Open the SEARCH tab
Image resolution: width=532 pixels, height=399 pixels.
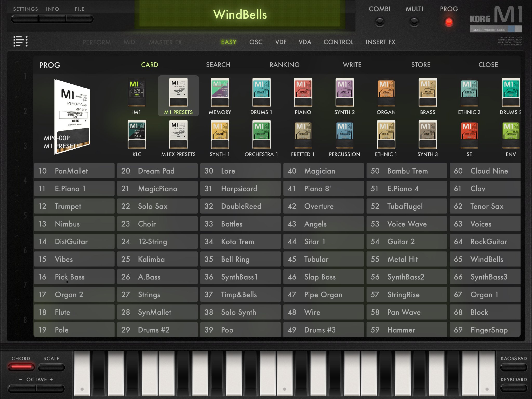coord(218,65)
